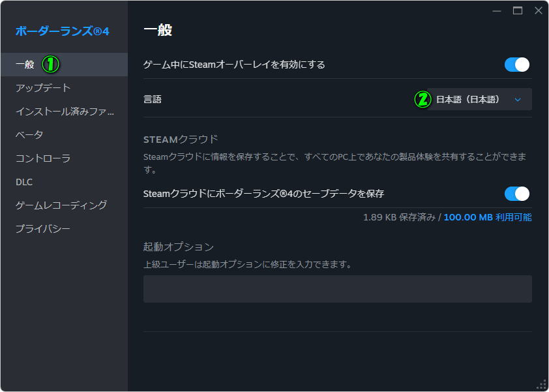Click the blue chevron in language dropdown
This screenshot has height=392, width=549.
pyautogui.click(x=518, y=100)
